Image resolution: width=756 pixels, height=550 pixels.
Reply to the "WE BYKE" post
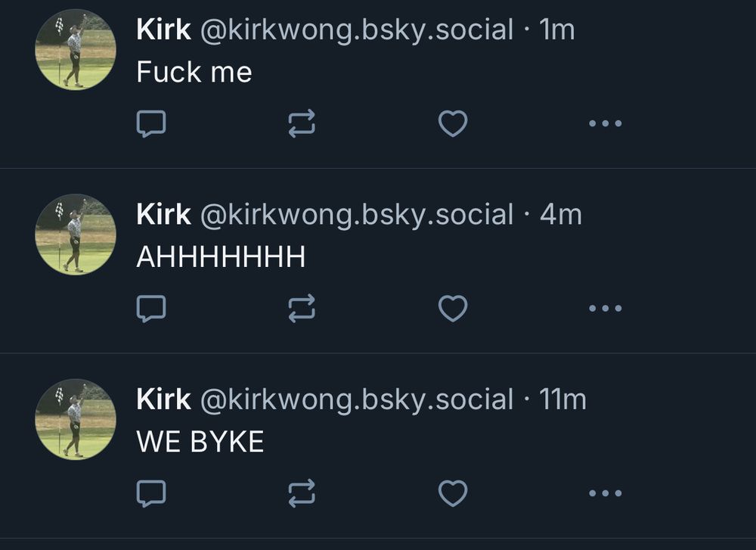(x=151, y=493)
